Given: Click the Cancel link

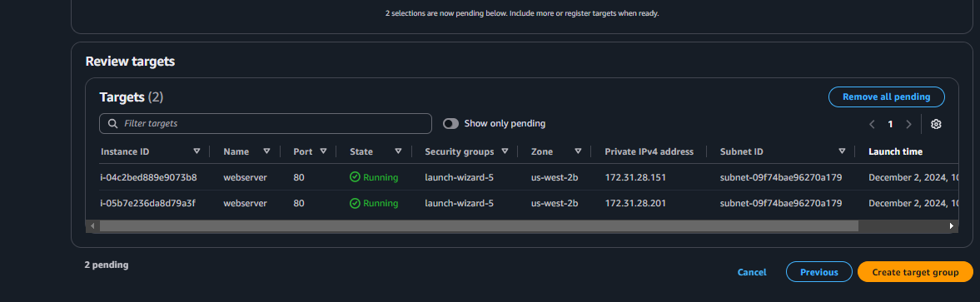Looking at the screenshot, I should 752,272.
